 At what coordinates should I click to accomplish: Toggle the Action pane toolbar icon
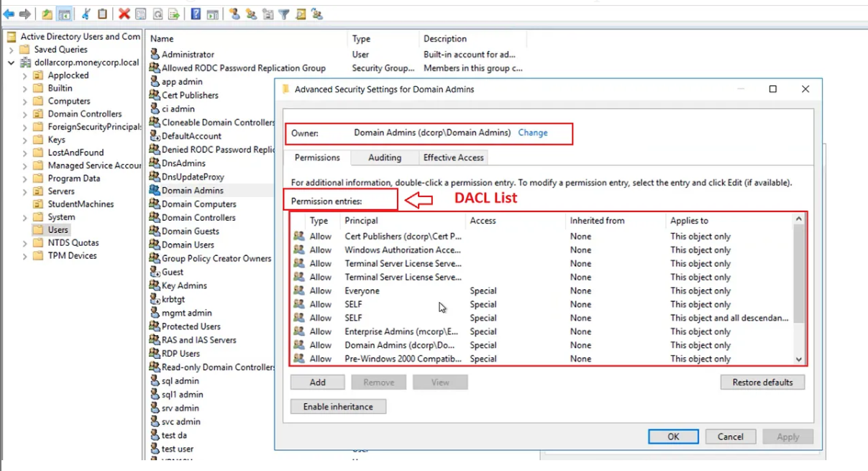[212, 14]
